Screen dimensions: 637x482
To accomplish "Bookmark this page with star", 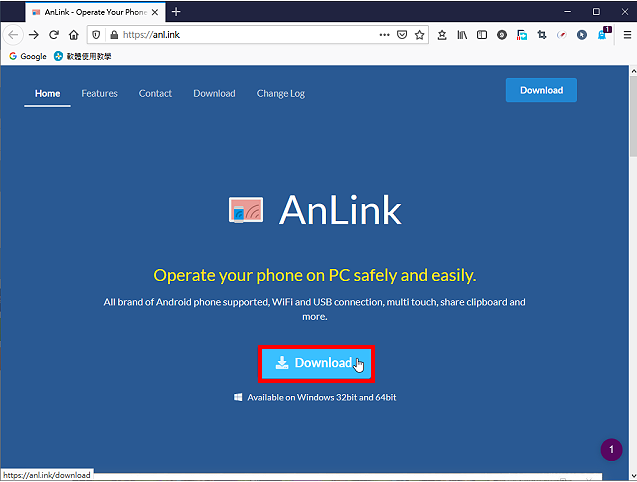I will pyautogui.click(x=420, y=35).
